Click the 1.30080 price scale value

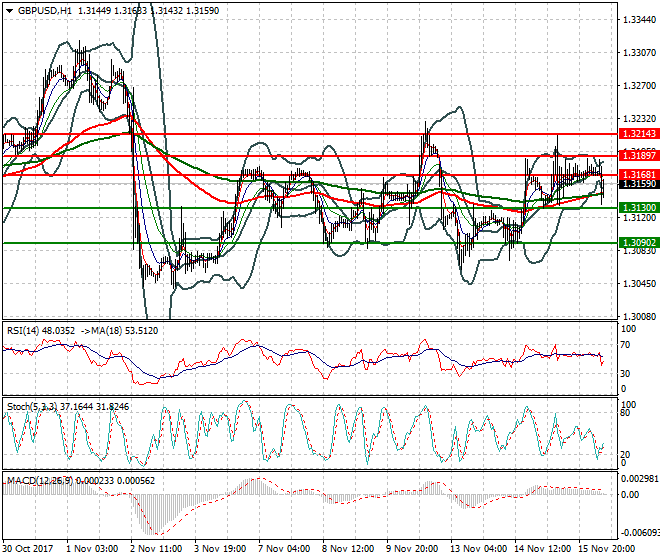pos(639,316)
